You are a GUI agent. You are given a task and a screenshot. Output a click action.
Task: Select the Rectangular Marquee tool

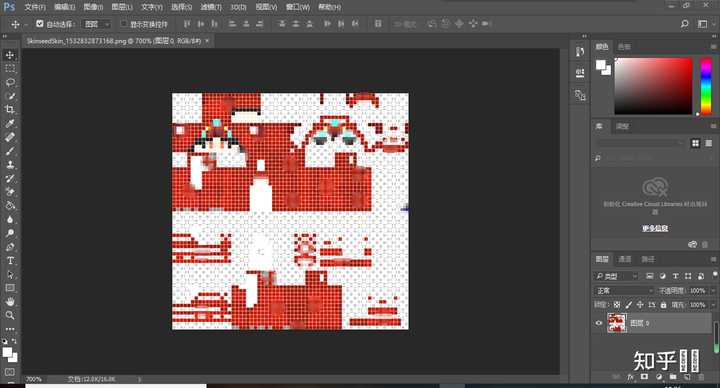pyautogui.click(x=10, y=69)
